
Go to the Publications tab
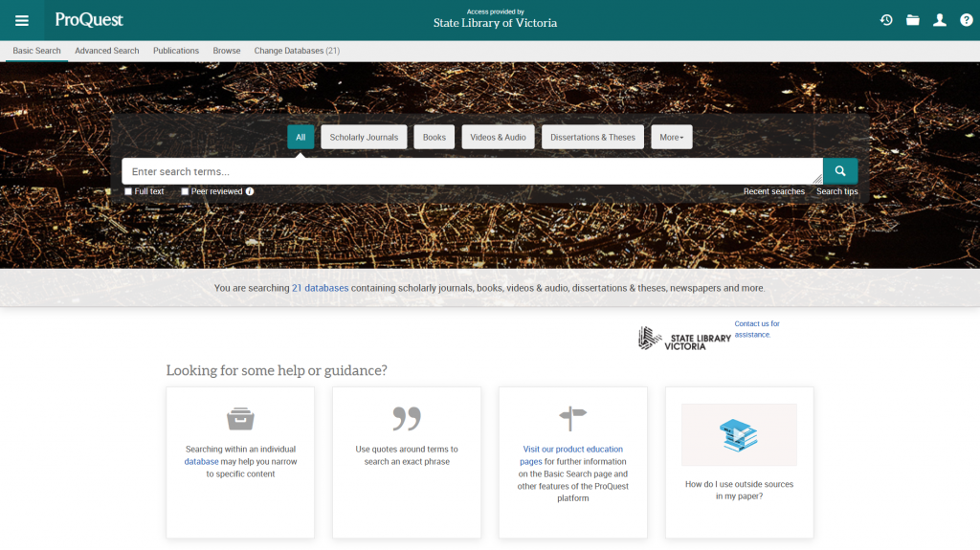pyautogui.click(x=176, y=51)
